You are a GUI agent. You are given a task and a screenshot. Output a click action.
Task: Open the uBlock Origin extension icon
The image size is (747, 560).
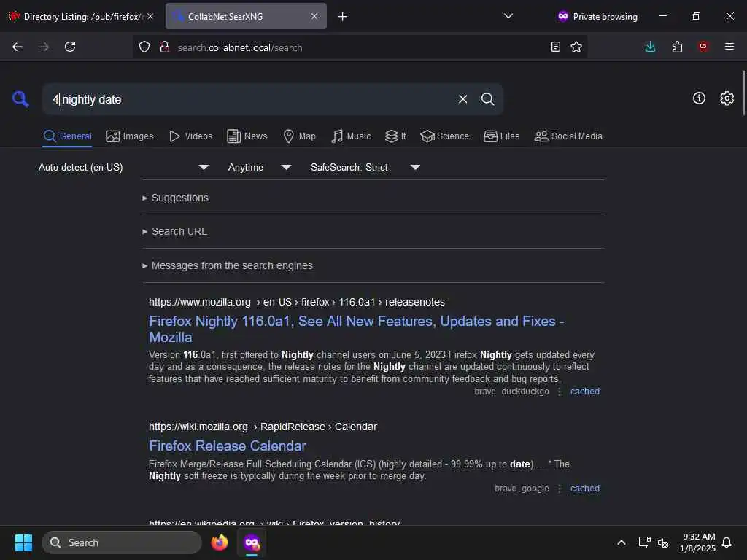703,47
